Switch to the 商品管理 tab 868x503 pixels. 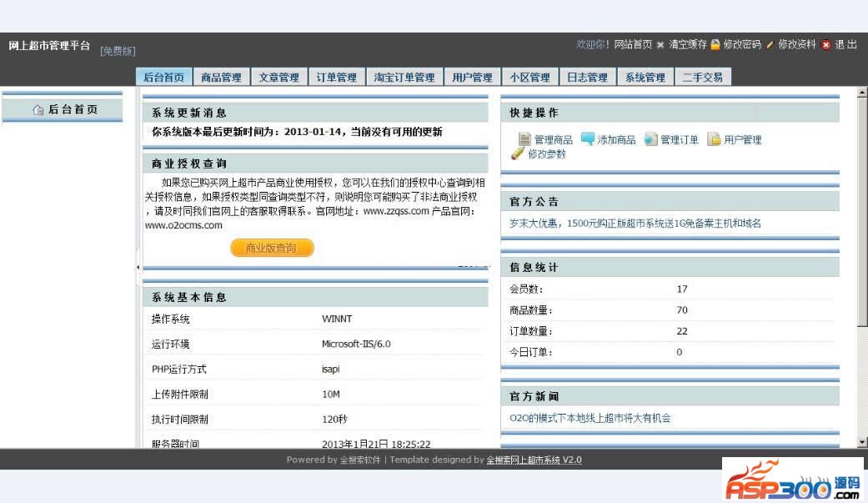tap(222, 77)
